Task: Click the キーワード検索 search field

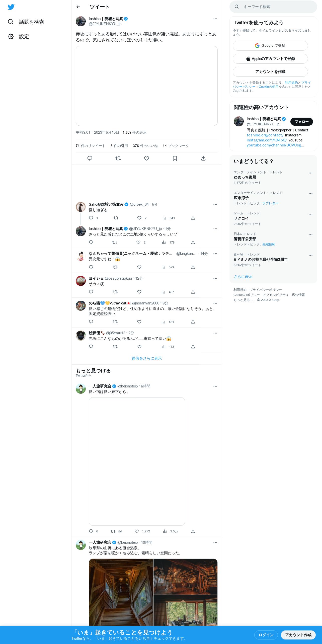Action: tap(273, 7)
